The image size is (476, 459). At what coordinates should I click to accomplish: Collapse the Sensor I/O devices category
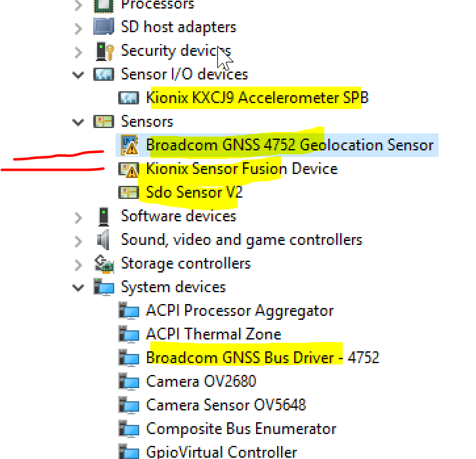pyautogui.click(x=79, y=74)
